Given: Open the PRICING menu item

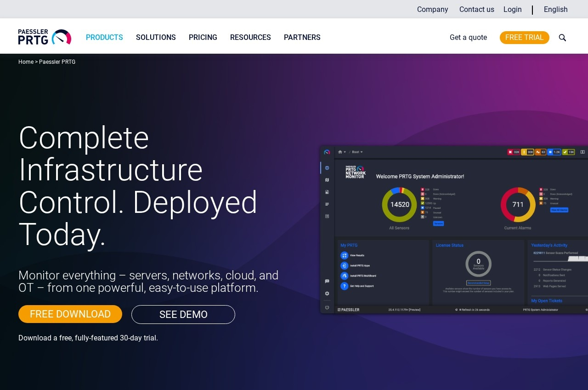Looking at the screenshot, I should tap(203, 38).
